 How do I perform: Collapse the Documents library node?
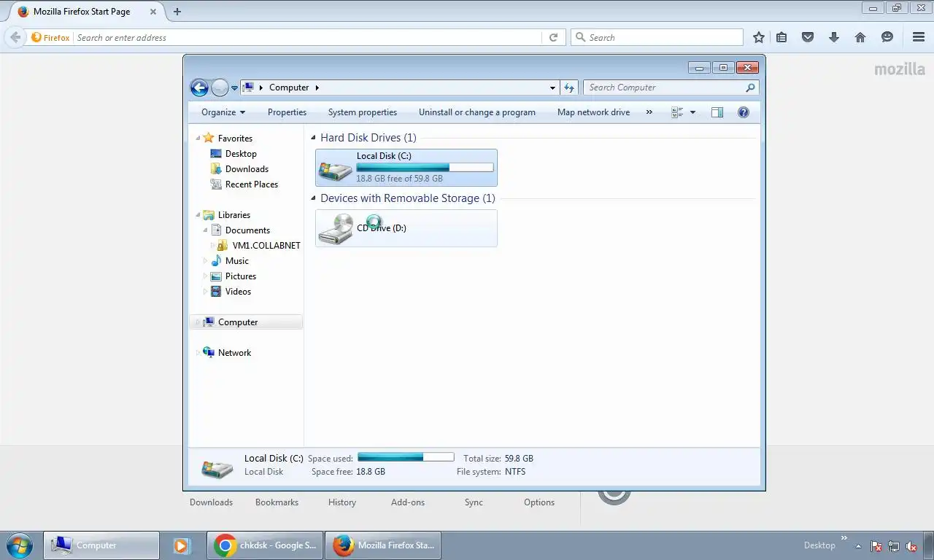click(x=206, y=230)
